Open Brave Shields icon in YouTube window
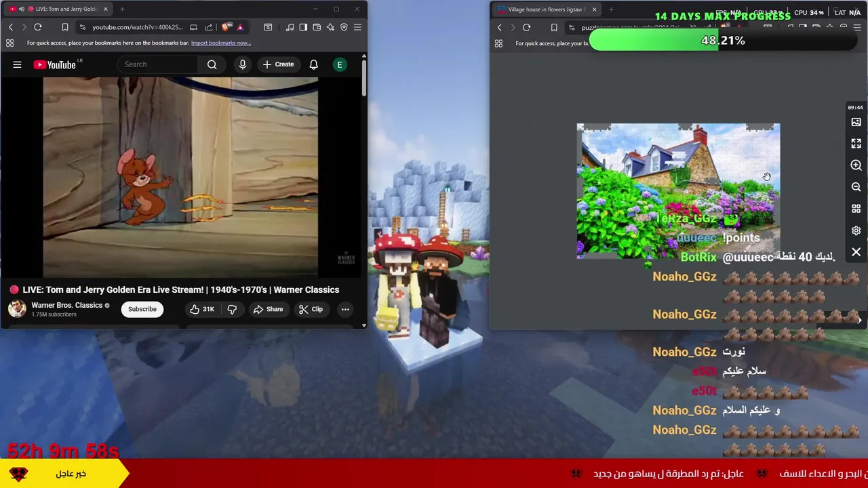The height and width of the screenshot is (488, 868). point(226,27)
